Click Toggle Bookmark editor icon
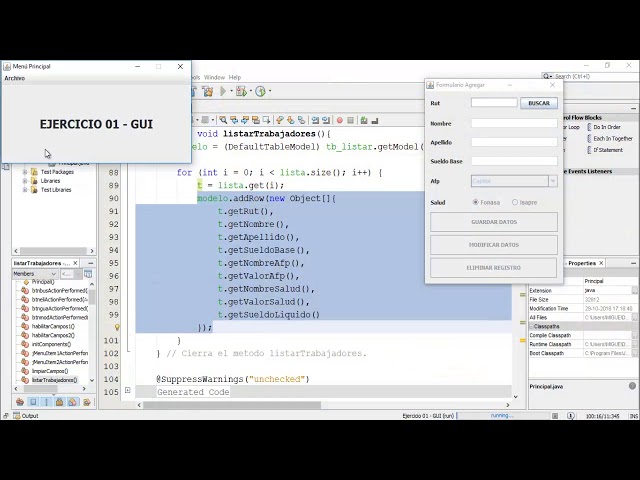Viewport: 640px width, 480px height. (x=302, y=120)
